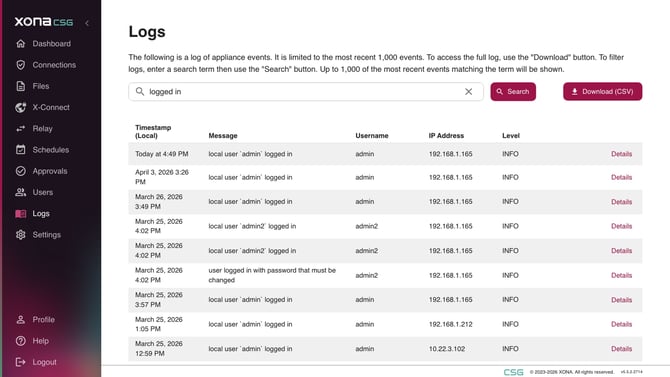Open the Settings page label
Image resolution: width=670 pixels, height=377 pixels.
(x=47, y=235)
